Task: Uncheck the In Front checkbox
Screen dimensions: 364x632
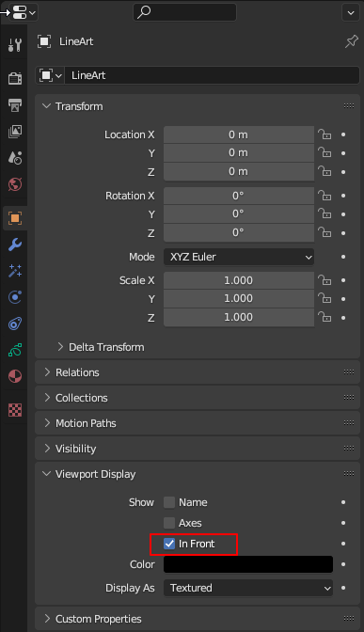Action: (169, 544)
